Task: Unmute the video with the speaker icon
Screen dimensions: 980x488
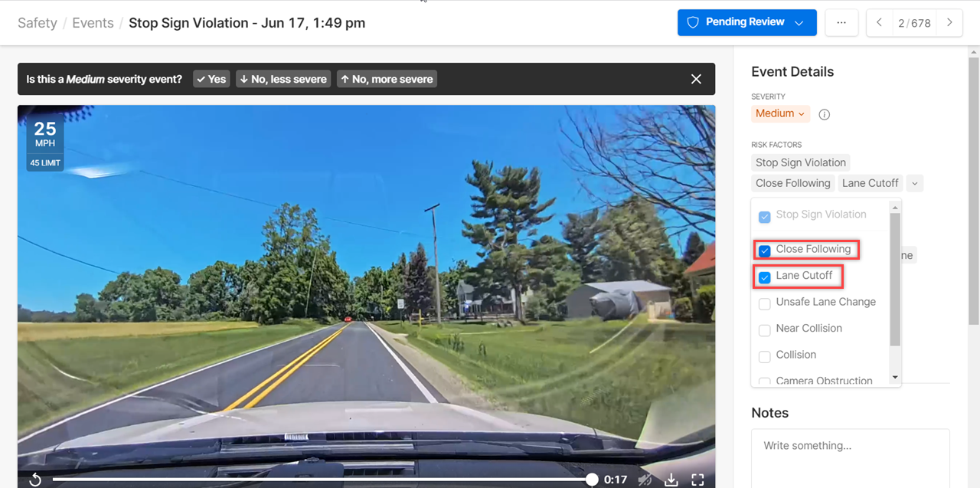Action: [x=645, y=480]
